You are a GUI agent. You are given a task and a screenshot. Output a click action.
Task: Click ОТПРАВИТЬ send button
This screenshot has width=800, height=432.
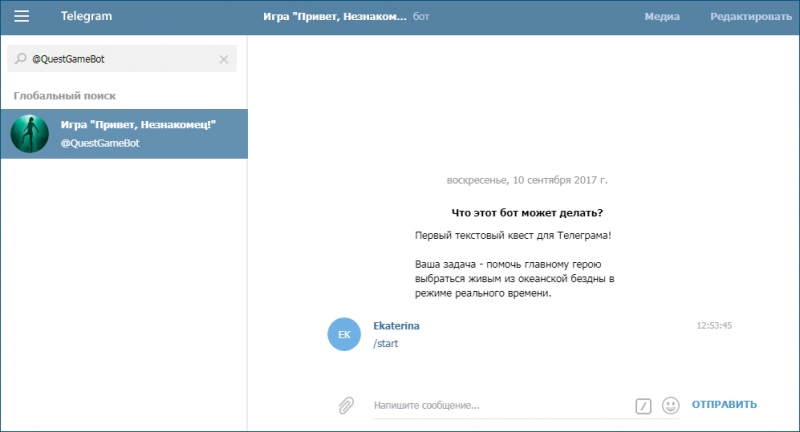coord(724,404)
